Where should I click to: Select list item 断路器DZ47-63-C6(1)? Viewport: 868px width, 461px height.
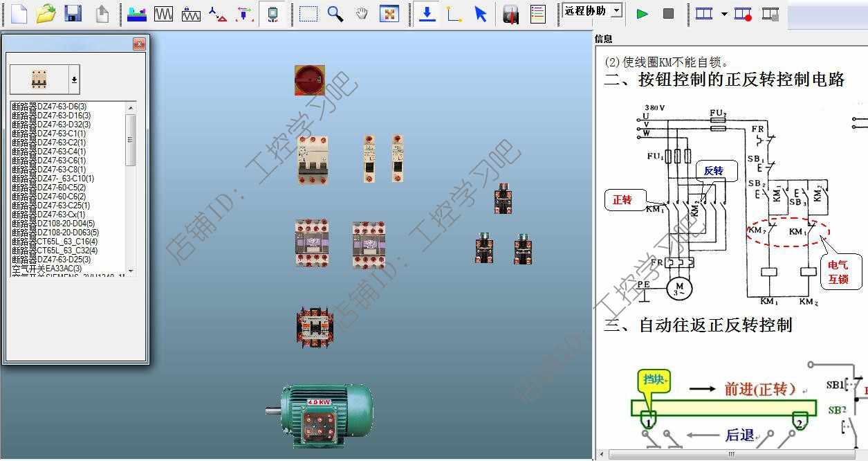click(x=49, y=160)
